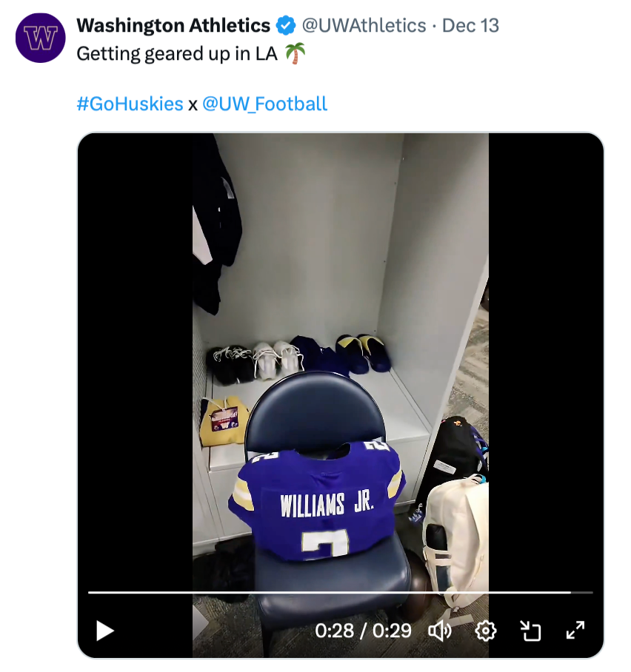Image resolution: width=631 pixels, height=672 pixels.
Task: Click the palm tree emoji in the tweet
Action: click(x=296, y=53)
